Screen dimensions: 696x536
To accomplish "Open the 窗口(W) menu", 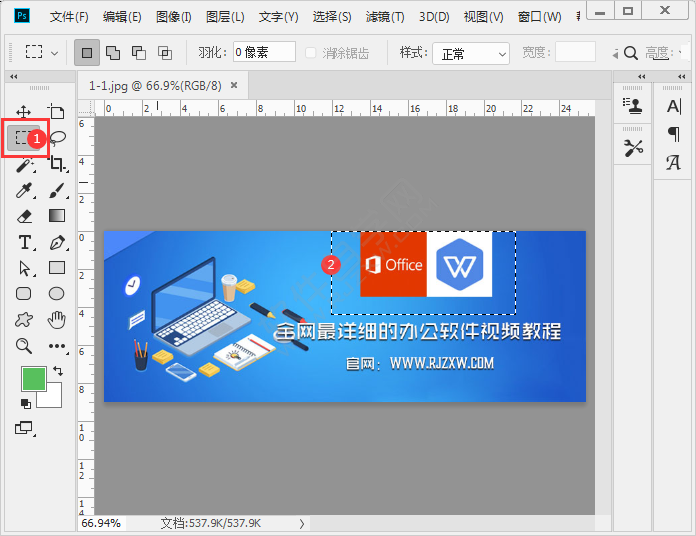I will (x=539, y=17).
